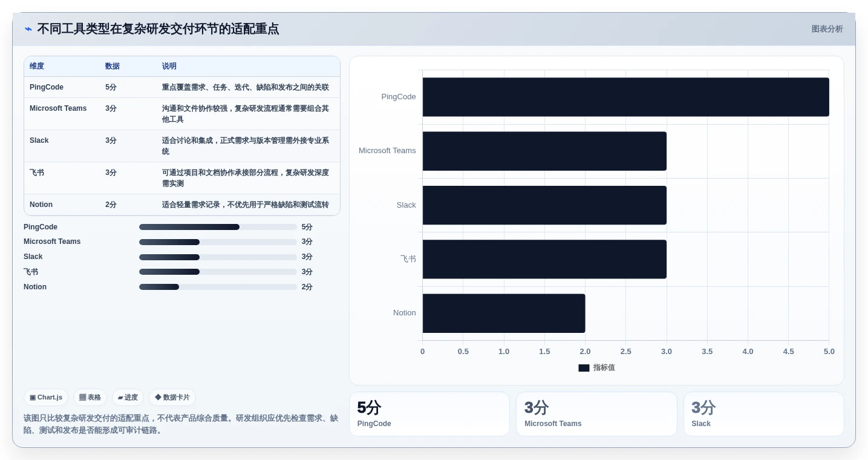Select the 数据卡片 tag chip
868x460 pixels.
[172, 398]
